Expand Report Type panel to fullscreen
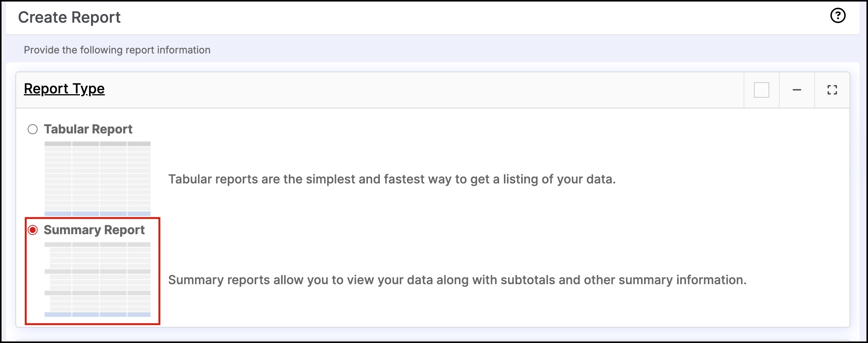 click(x=832, y=90)
